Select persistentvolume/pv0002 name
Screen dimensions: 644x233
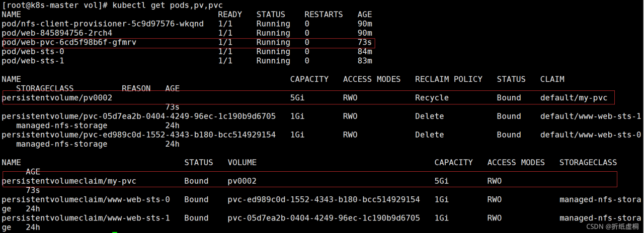(57, 97)
